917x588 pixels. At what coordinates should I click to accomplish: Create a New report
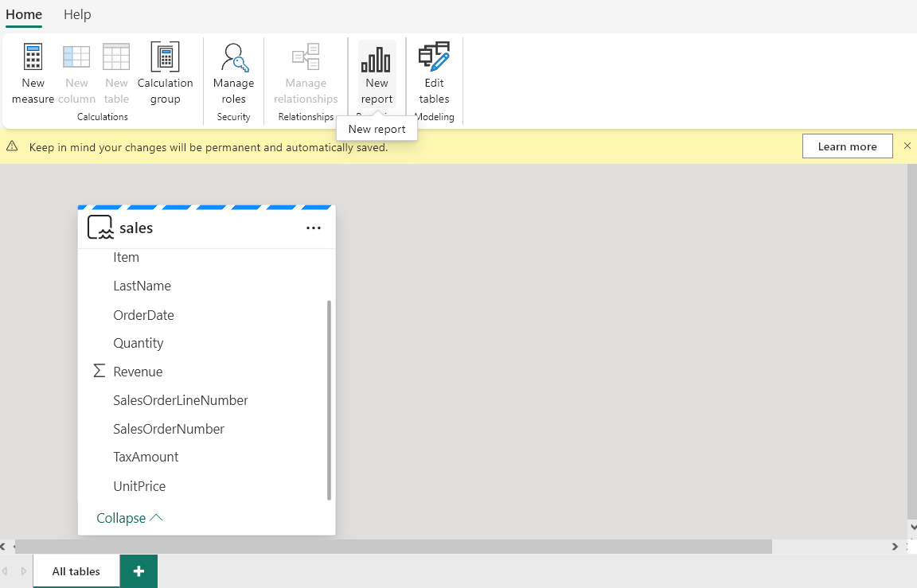click(376, 72)
